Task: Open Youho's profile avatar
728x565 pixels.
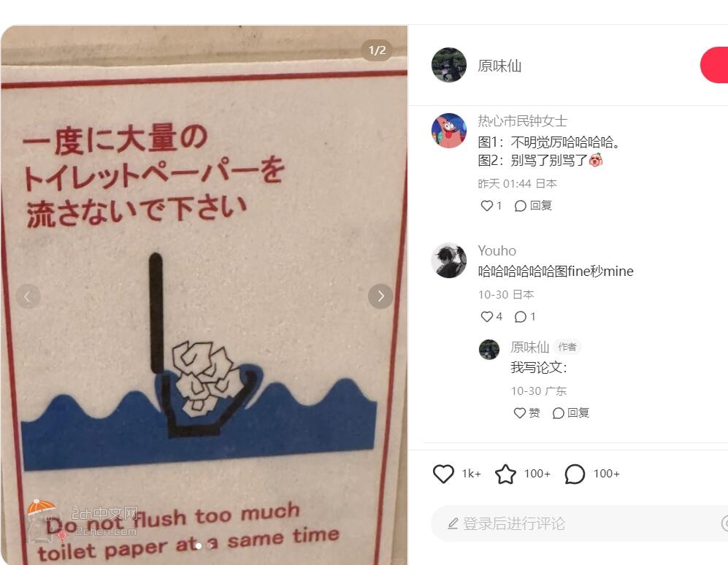Action: [x=448, y=261]
